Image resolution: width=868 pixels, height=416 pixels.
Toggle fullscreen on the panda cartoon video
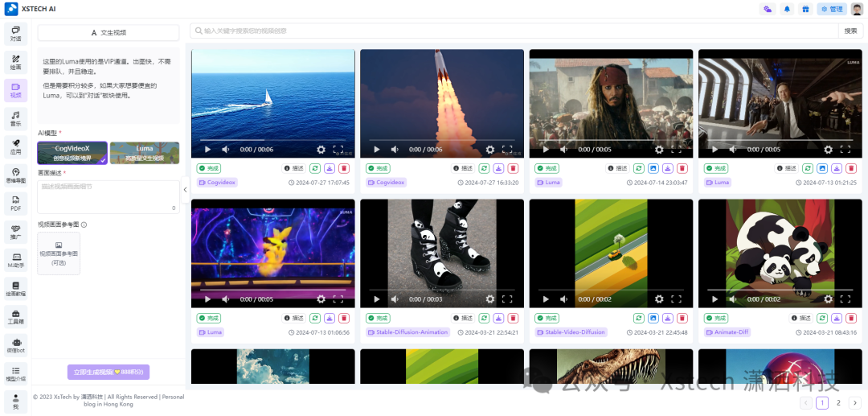[x=845, y=299]
